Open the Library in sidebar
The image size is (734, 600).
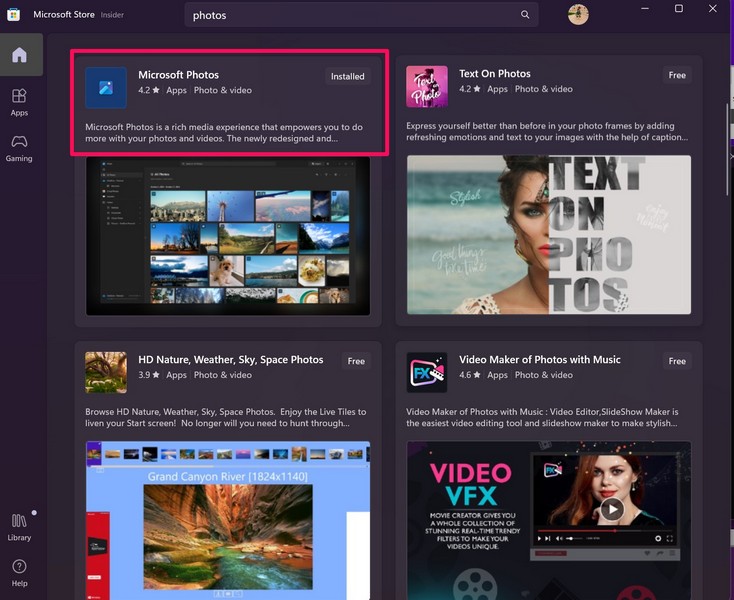pos(19,527)
